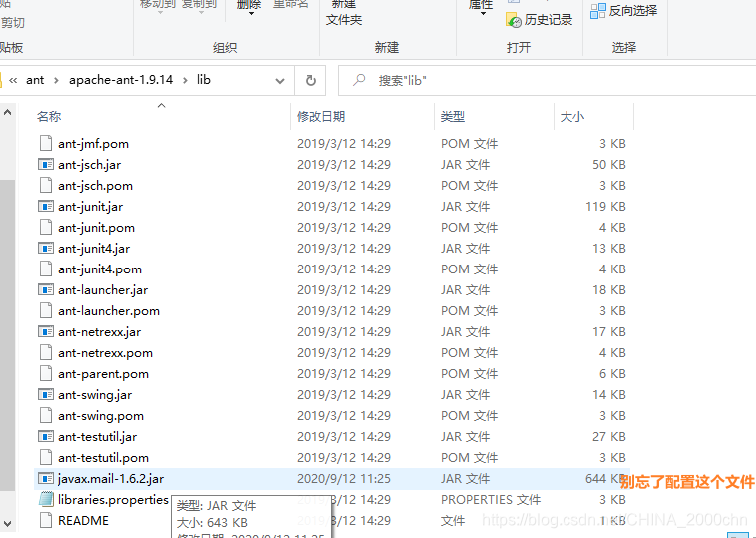Viewport: 756px width, 538px height.
Task: Select the ant-junit4.pom file icon
Action: point(46,269)
